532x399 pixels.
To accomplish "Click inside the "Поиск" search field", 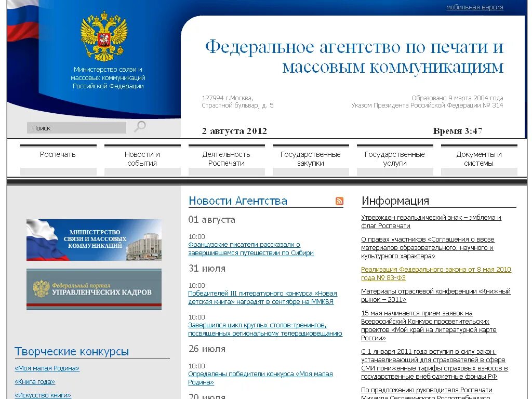I will click(x=76, y=127).
